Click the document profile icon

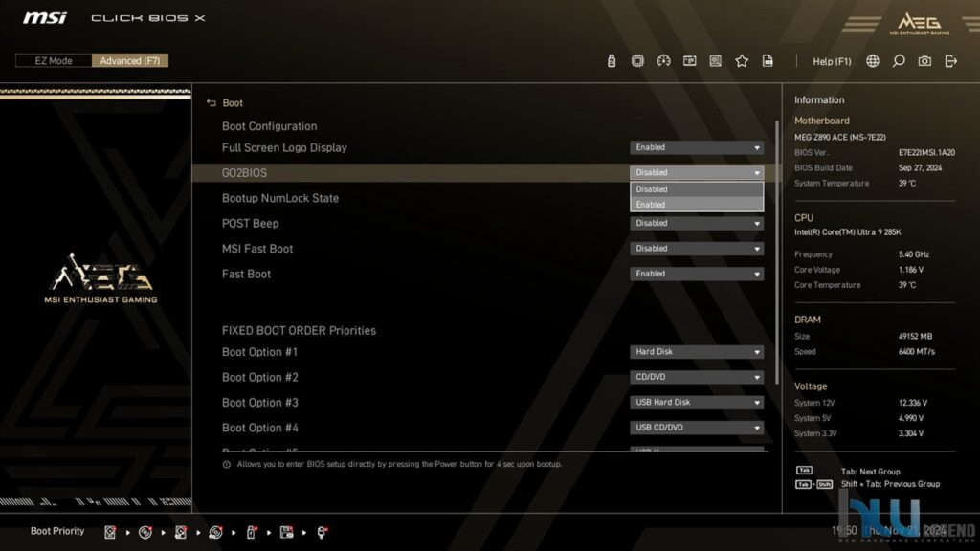(x=768, y=60)
